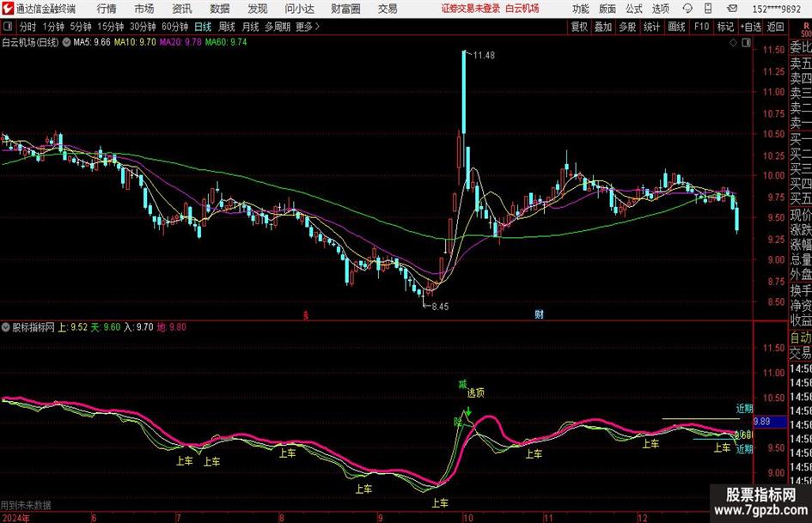Toggle the left panel icon beside 分时
Image resolution: width=812 pixels, height=523 pixels.
[8, 27]
